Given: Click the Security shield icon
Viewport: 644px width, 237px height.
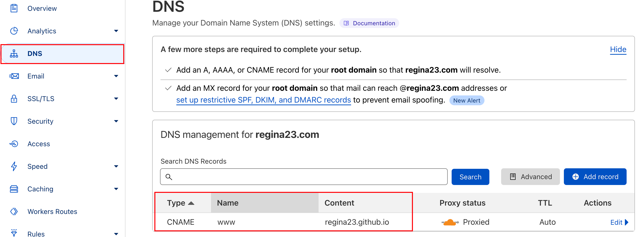Looking at the screenshot, I should tap(14, 121).
